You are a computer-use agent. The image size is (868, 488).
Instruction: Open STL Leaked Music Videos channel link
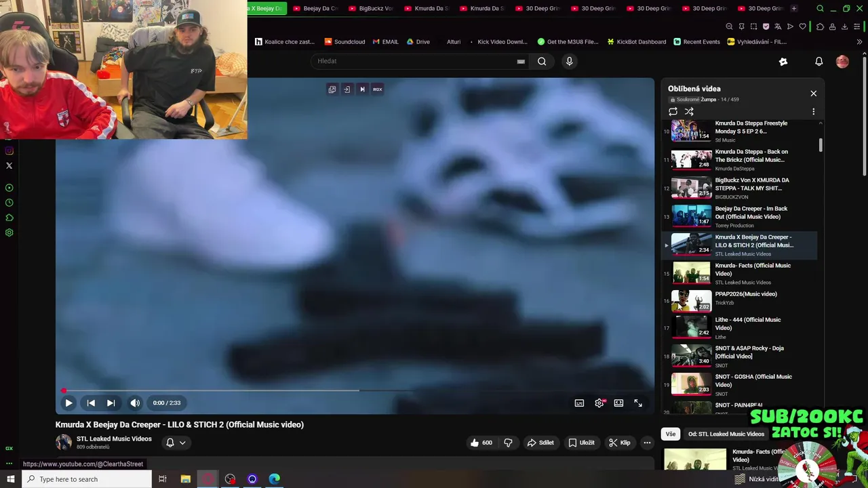click(114, 439)
